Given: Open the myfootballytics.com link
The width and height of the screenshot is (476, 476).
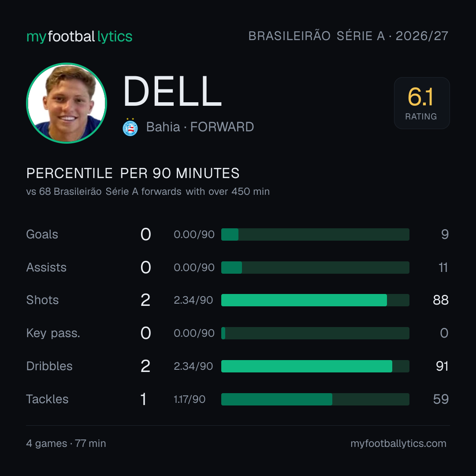Looking at the screenshot, I should click(x=398, y=443).
